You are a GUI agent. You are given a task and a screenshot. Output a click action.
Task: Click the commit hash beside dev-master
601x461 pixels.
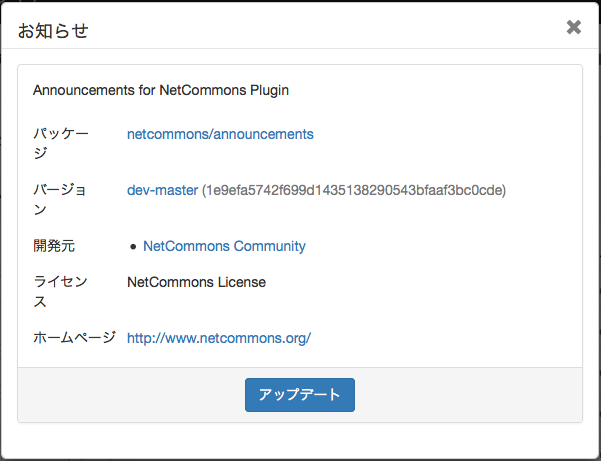click(x=354, y=190)
